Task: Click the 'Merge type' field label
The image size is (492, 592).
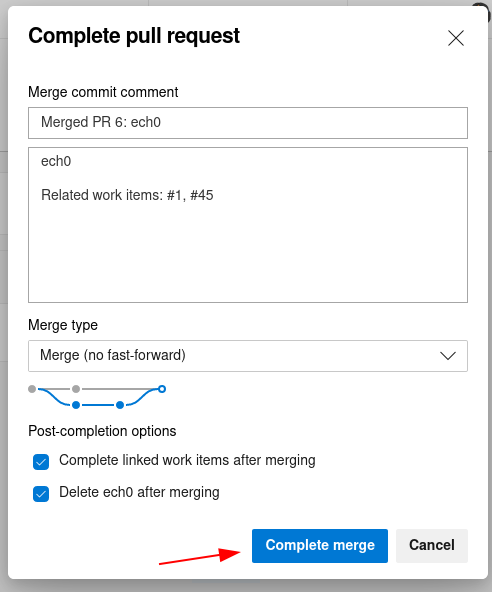Action: [63, 325]
